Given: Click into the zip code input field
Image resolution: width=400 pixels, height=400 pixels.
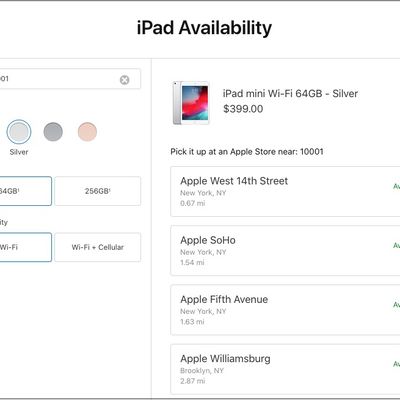Looking at the screenshot, I should [70, 79].
